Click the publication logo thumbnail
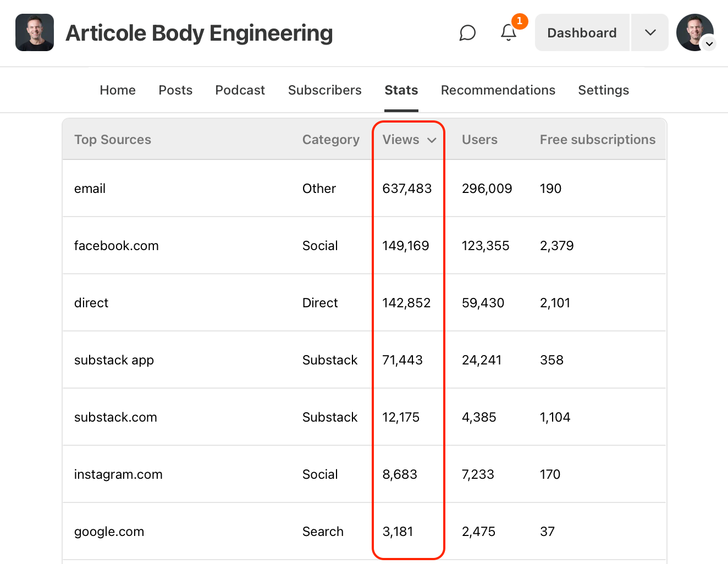728x564 pixels. coord(35,32)
